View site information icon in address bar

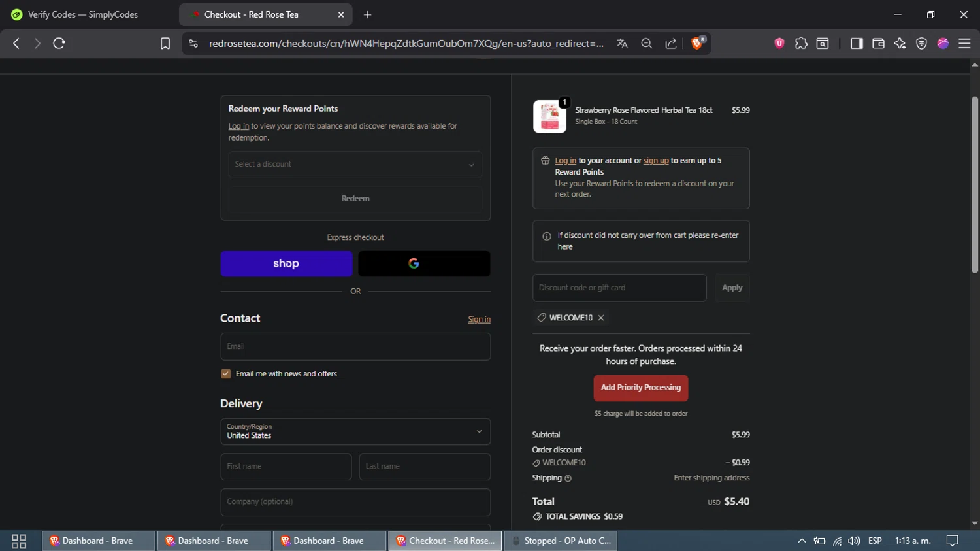point(193,43)
